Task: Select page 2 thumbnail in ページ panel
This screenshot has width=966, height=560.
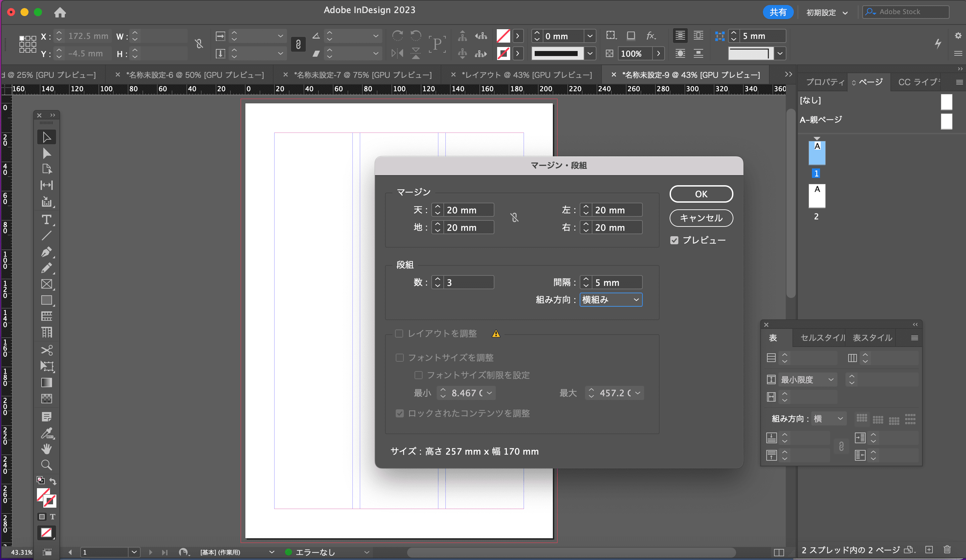Action: pyautogui.click(x=817, y=196)
